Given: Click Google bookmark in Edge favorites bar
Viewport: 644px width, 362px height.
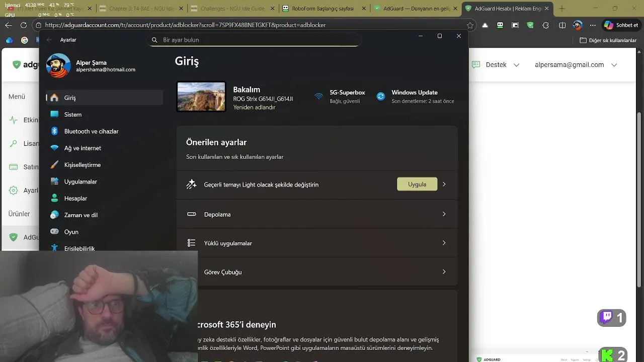Looking at the screenshot, I should point(24,40).
